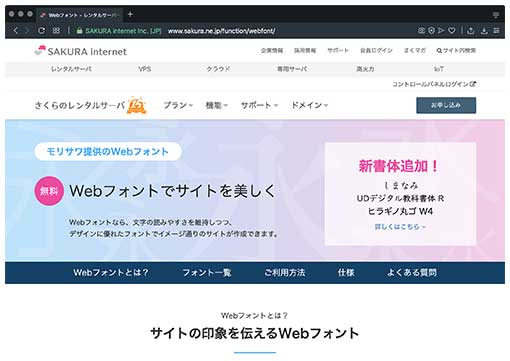Open a new tab with the plus icon
The image size is (510, 361).
130,14
